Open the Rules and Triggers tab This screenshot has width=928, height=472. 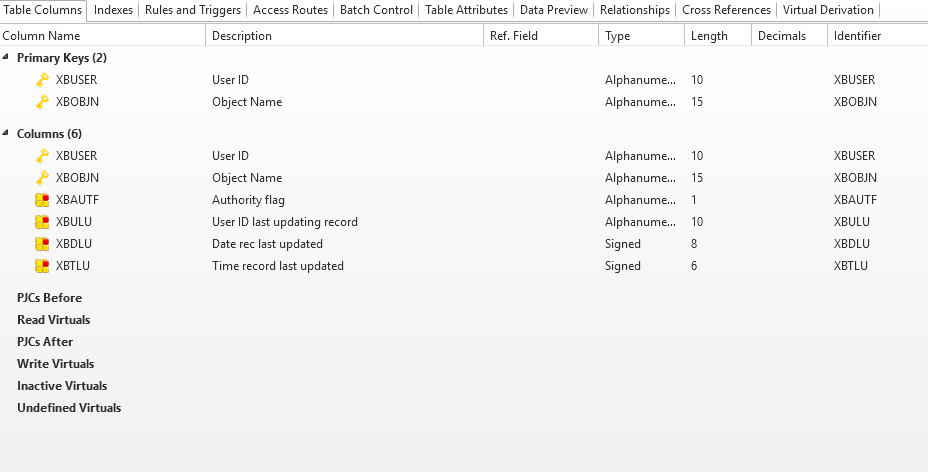tap(193, 10)
